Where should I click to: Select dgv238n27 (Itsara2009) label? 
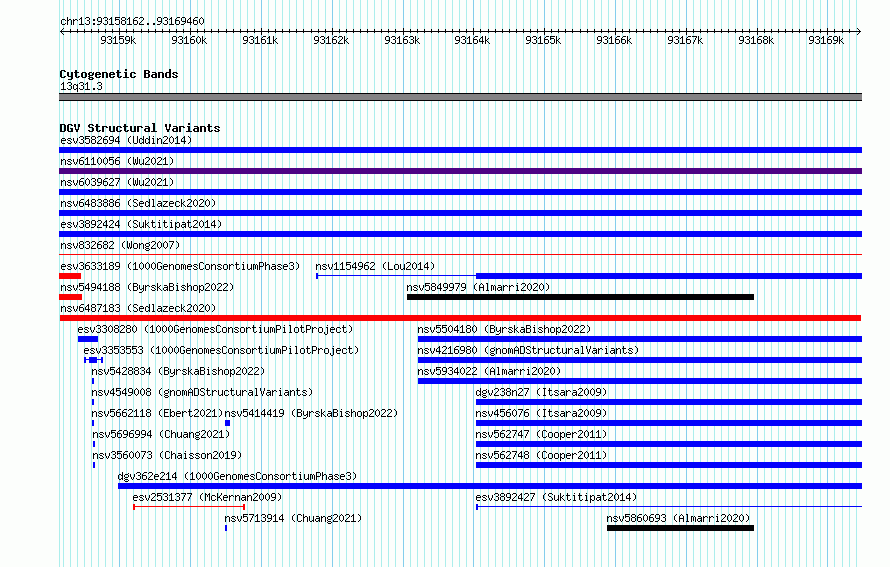pos(541,392)
